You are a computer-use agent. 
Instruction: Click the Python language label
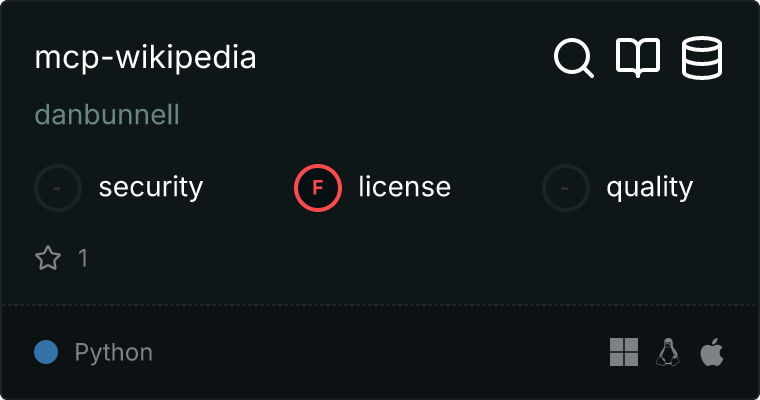pyautogui.click(x=114, y=352)
